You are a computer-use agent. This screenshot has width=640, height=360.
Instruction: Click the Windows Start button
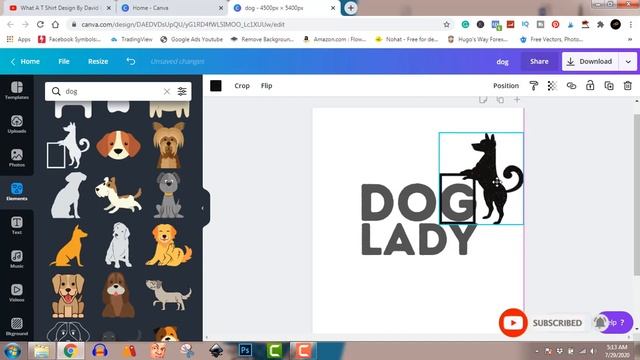click(x=12, y=351)
